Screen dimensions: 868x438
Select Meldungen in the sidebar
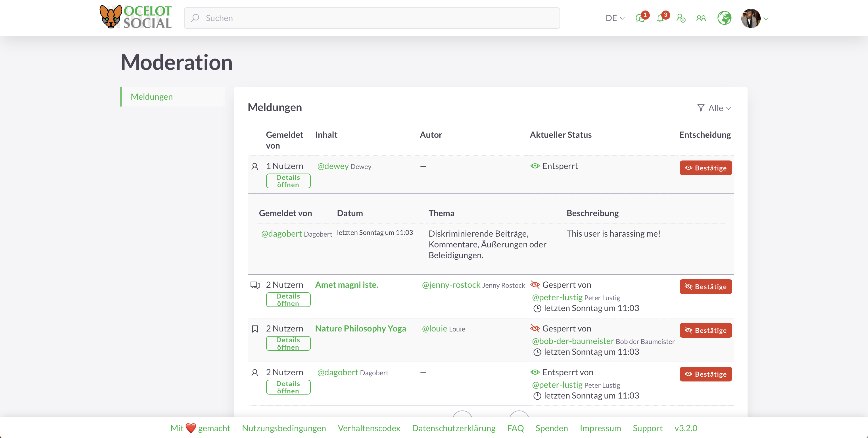pyautogui.click(x=152, y=97)
